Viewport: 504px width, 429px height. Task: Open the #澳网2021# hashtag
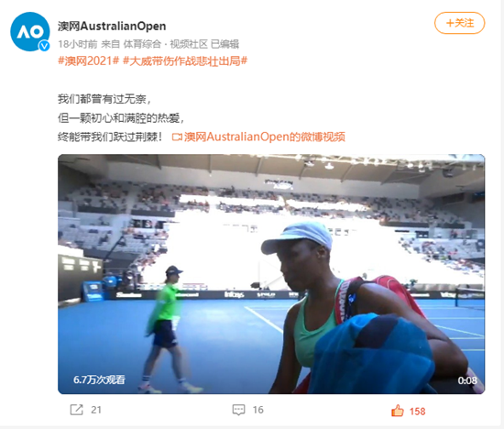tap(89, 60)
